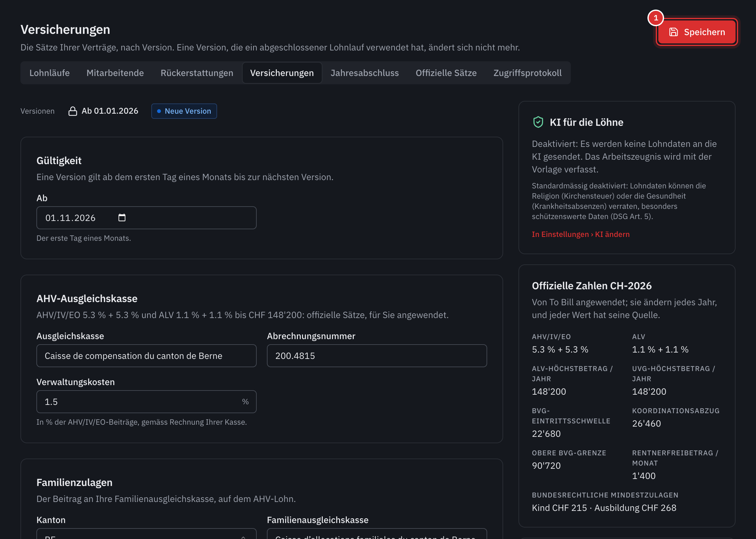Image resolution: width=756 pixels, height=539 pixels.
Task: Click the BVG-Eintrittsschwelle value 22'680
Action: [546, 433]
